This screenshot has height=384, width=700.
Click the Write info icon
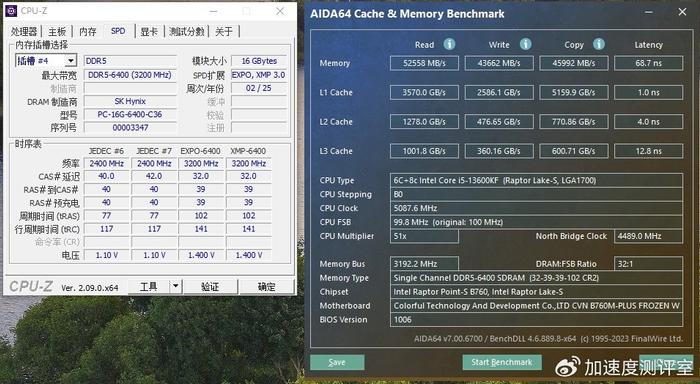coord(525,44)
